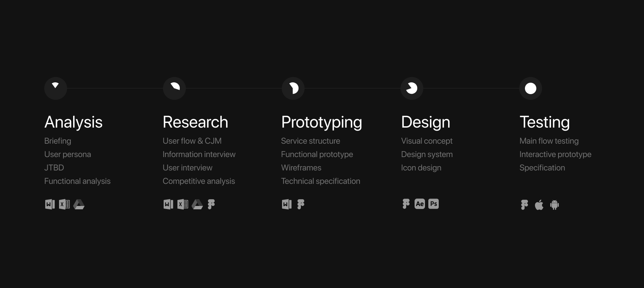Image resolution: width=644 pixels, height=288 pixels.
Task: Click the Google Drive icon under Research
Action: point(197,204)
